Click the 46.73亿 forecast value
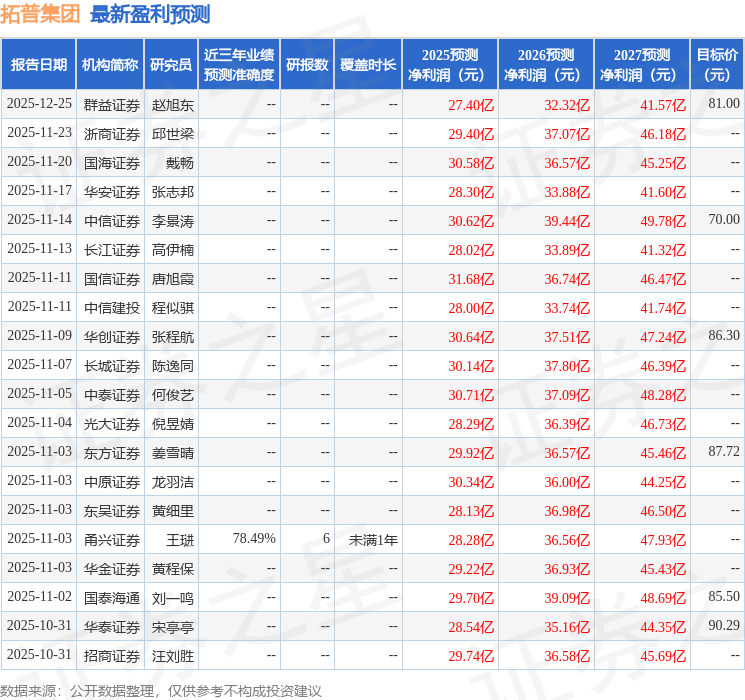 coord(663,424)
